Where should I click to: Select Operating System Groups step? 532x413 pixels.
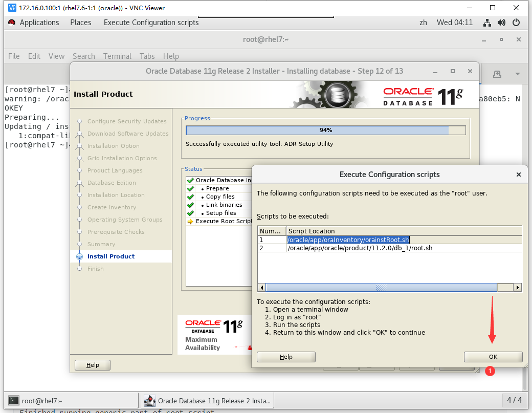(x=125, y=220)
